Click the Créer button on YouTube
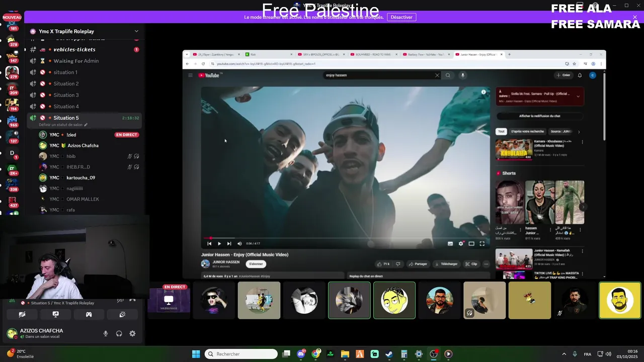This screenshot has width=644, height=362. (x=563, y=75)
